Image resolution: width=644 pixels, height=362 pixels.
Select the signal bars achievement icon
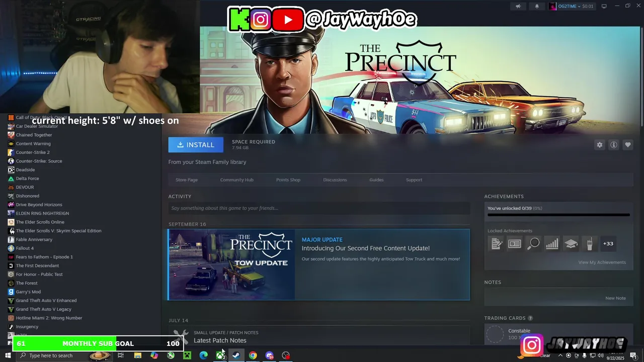pos(552,244)
